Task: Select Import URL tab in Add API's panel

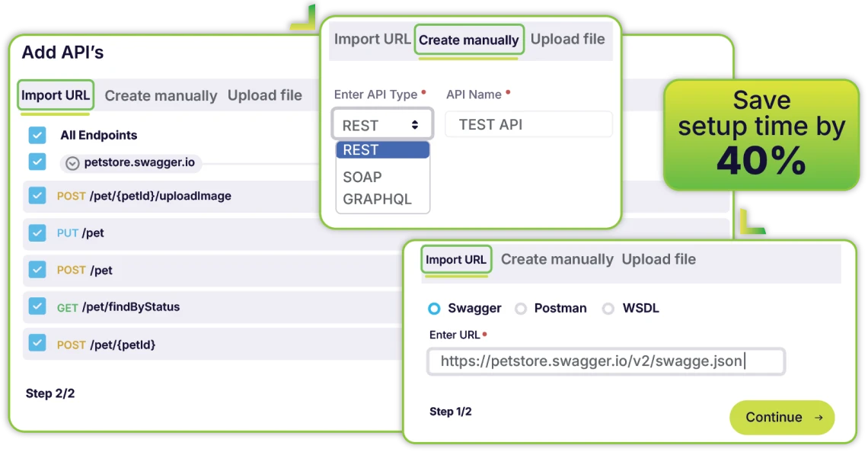Action: pos(56,95)
